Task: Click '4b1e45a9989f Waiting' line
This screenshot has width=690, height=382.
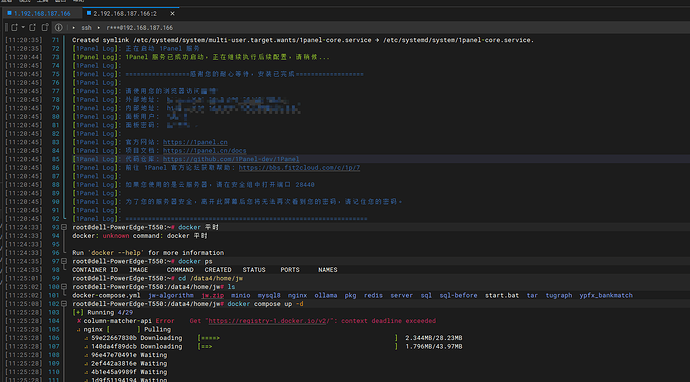Action: (x=129, y=372)
